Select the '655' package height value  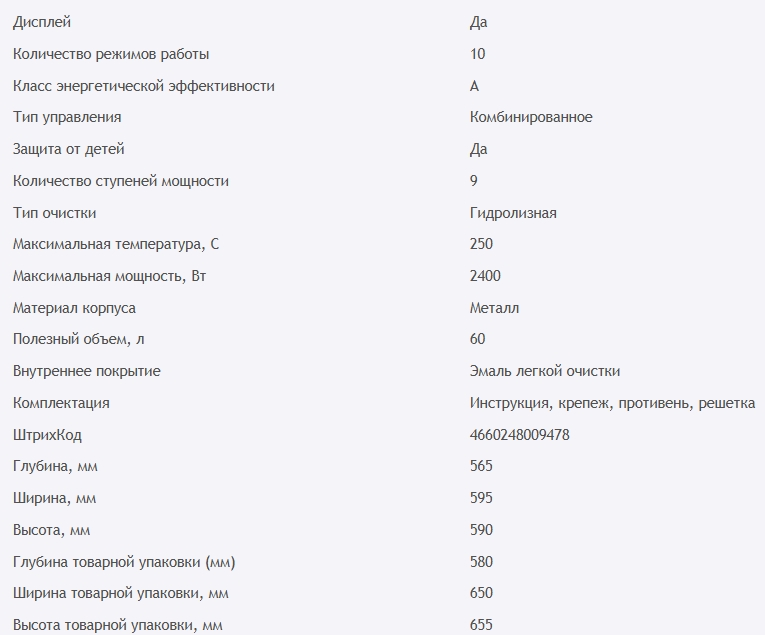click(x=481, y=625)
